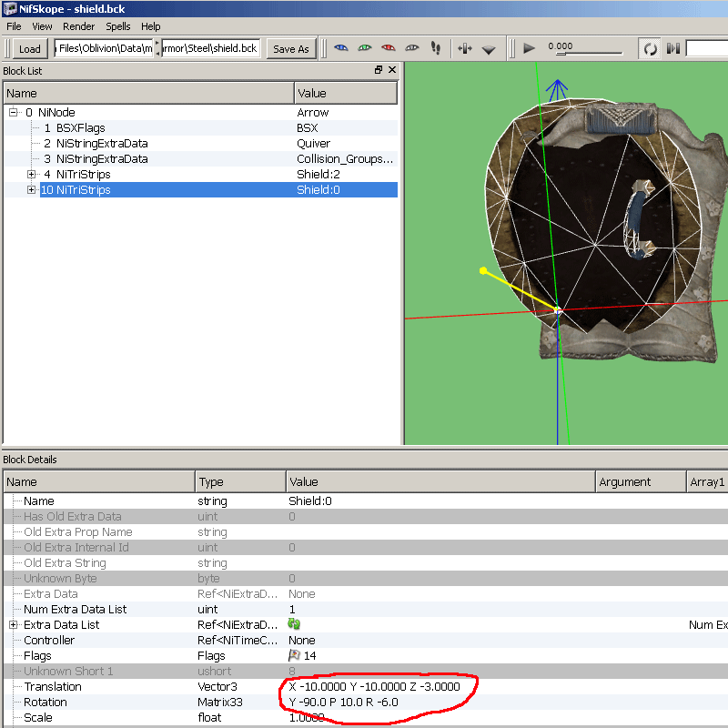Select the Scale value 1.0000
The height and width of the screenshot is (728, 728).
(307, 717)
